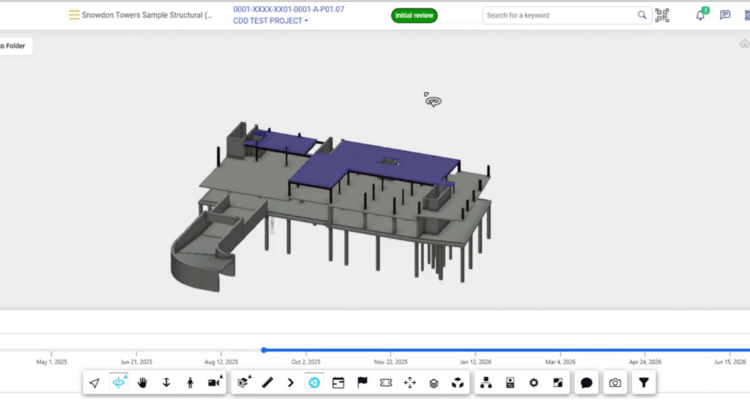Click the Search for a keyword field
Screen dimensions: 750x400
[558, 15]
